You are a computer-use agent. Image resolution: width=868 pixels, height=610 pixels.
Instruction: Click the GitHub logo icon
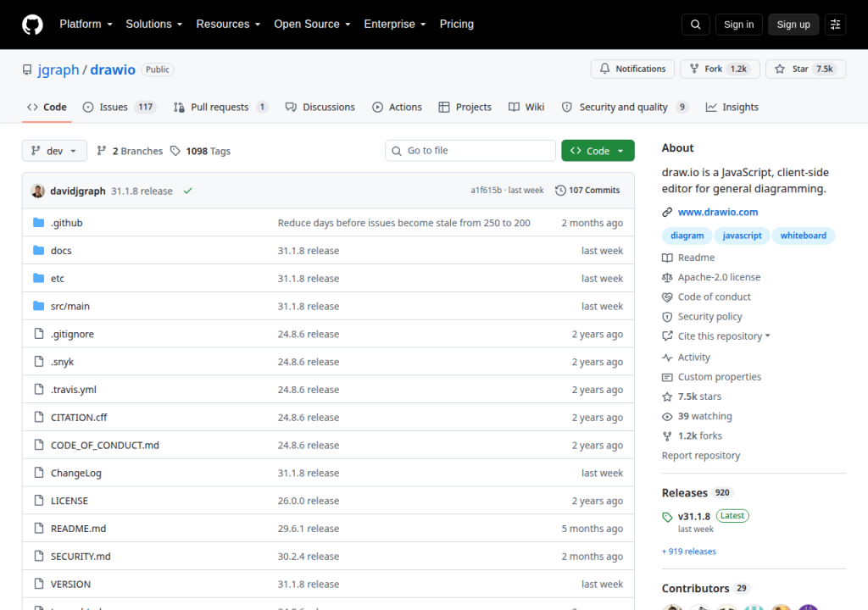[32, 25]
